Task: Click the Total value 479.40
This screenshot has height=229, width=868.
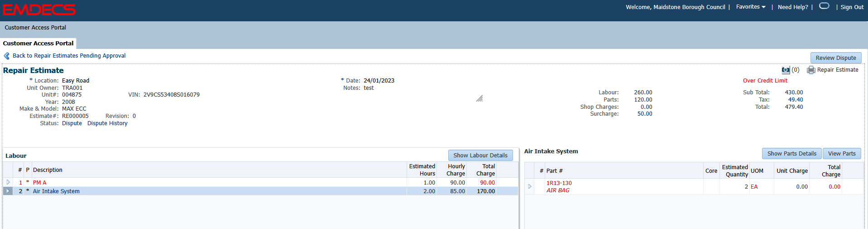Action: point(794,107)
